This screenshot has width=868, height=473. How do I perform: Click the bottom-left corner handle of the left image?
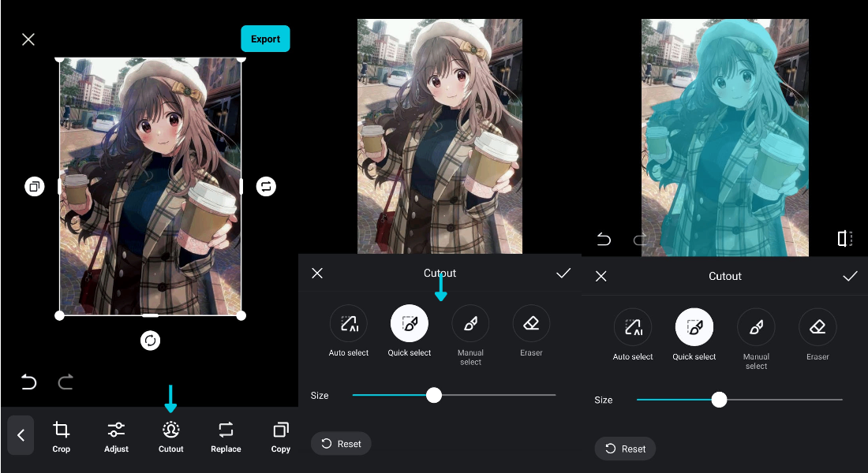[x=60, y=315]
